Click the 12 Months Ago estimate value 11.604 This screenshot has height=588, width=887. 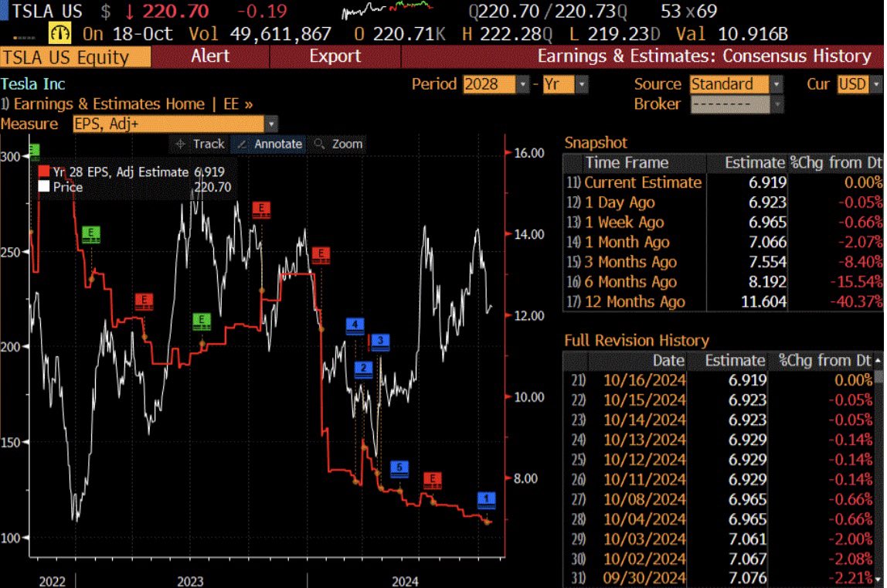coord(763,301)
